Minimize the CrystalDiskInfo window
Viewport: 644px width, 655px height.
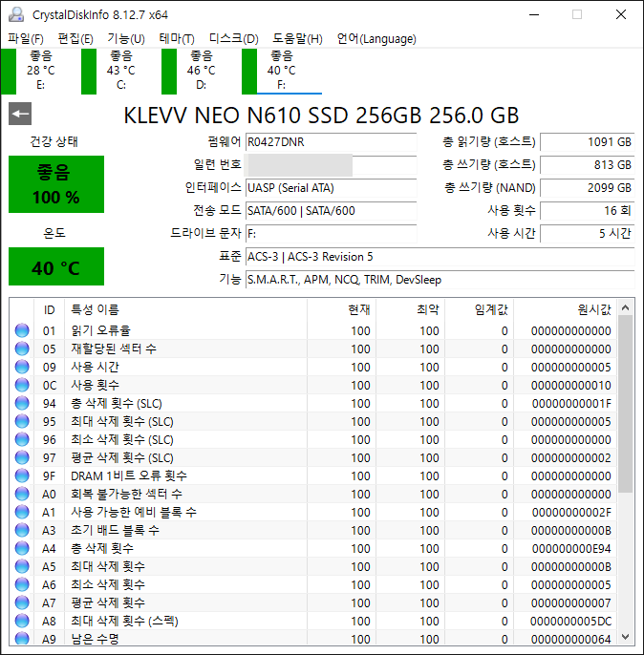534,14
